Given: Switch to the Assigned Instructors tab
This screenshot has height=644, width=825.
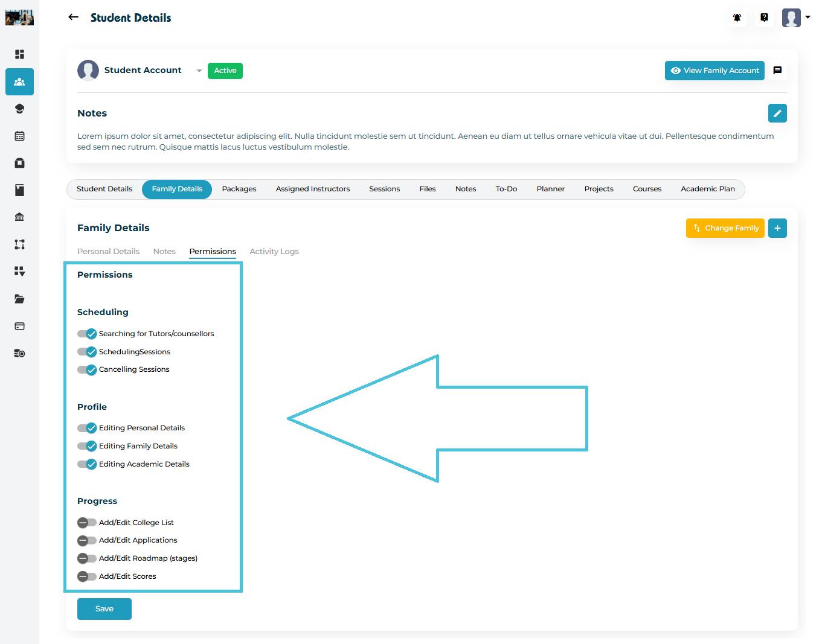Looking at the screenshot, I should (312, 189).
